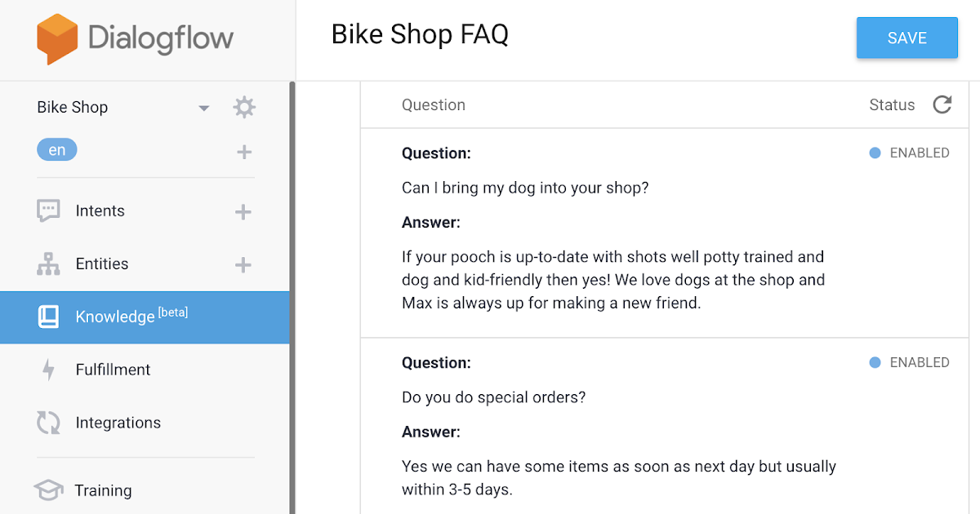The width and height of the screenshot is (980, 514).
Task: Click the Knowledge book icon
Action: [48, 317]
